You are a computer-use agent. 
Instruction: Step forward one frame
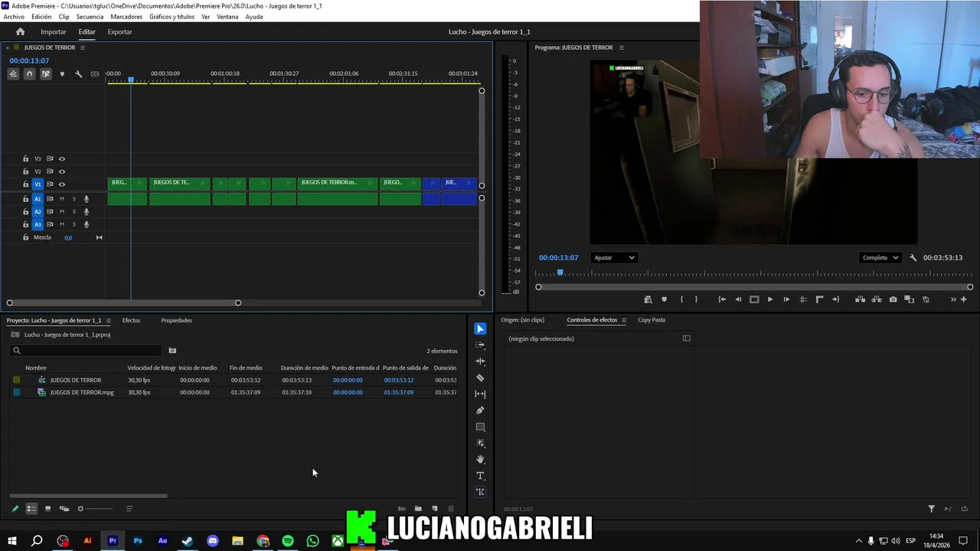tap(786, 299)
